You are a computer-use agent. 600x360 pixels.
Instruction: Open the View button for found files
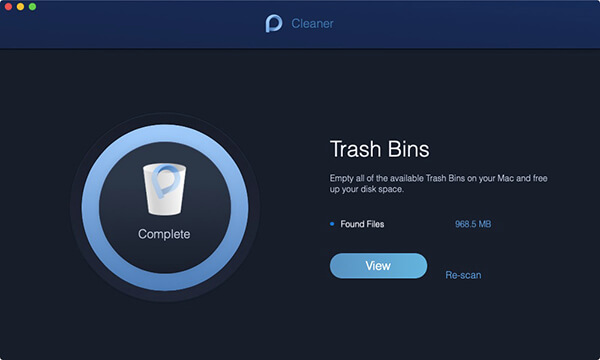point(378,266)
